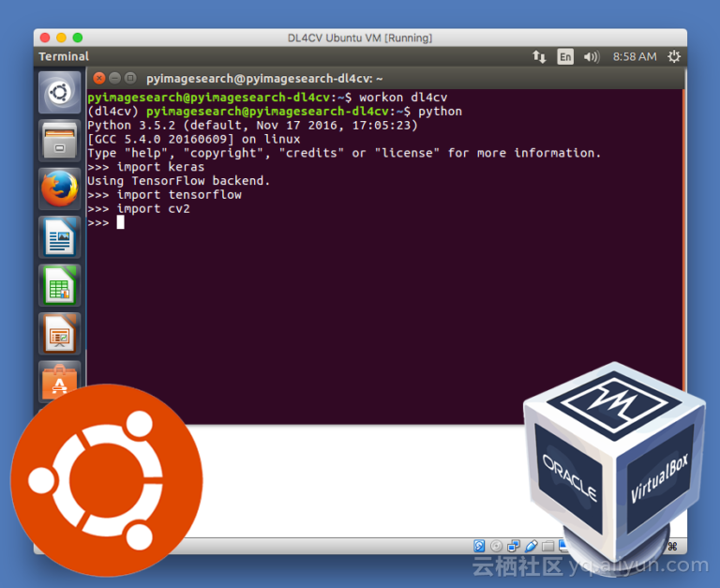Click the 'DL4CV Ubuntu VM [Running]' window title

click(360, 38)
